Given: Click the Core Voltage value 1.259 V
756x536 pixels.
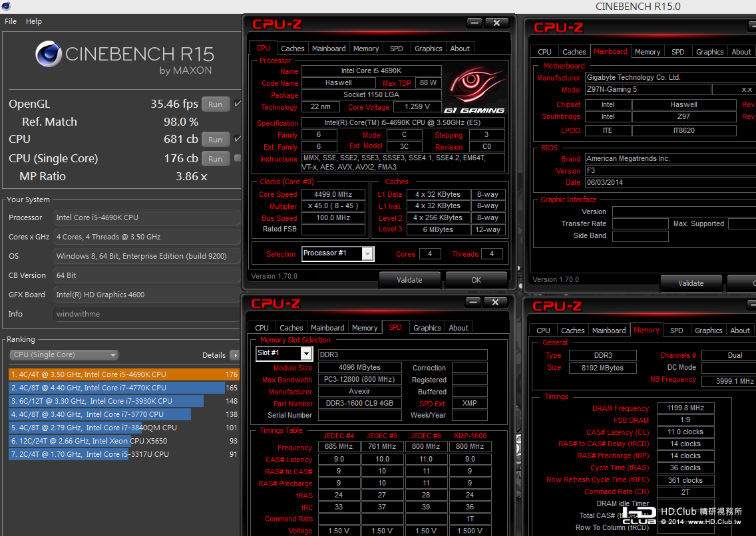Looking at the screenshot, I should [417, 106].
